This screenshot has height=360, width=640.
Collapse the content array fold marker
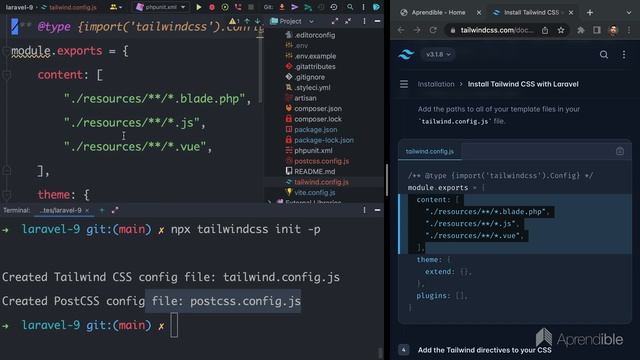pos(7,75)
